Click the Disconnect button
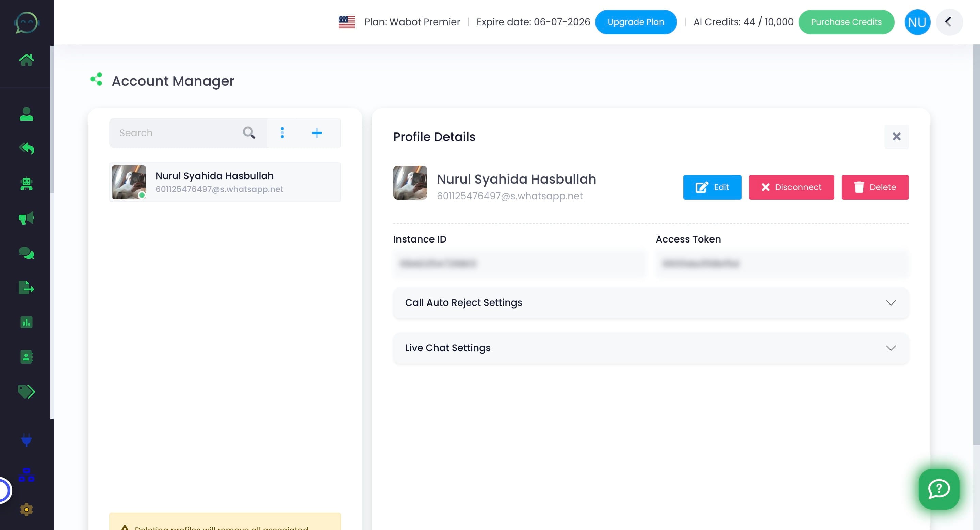The image size is (980, 530). click(x=791, y=187)
